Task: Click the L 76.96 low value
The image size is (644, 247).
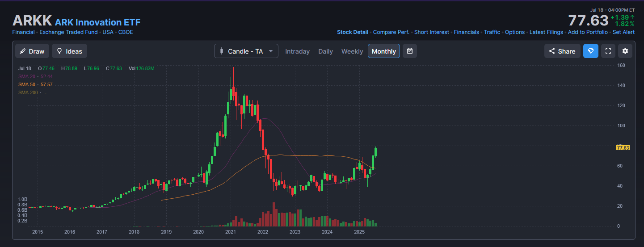Action: 91,68
